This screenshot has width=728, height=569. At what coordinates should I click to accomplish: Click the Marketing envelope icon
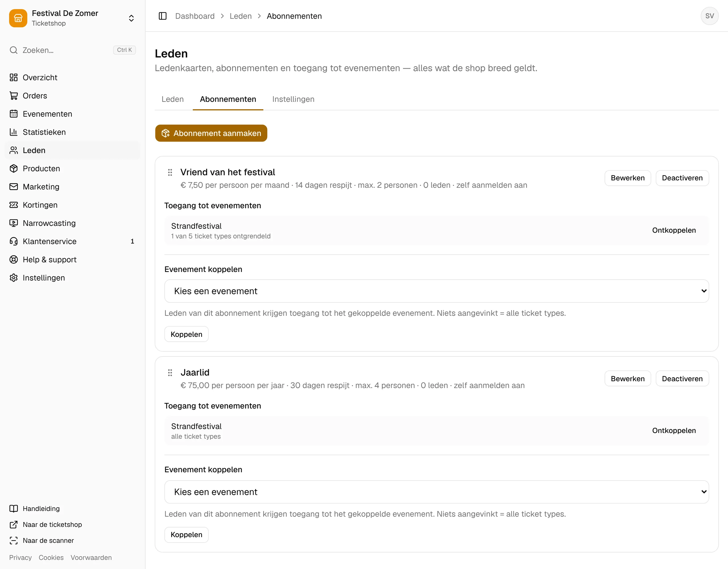coord(14,187)
